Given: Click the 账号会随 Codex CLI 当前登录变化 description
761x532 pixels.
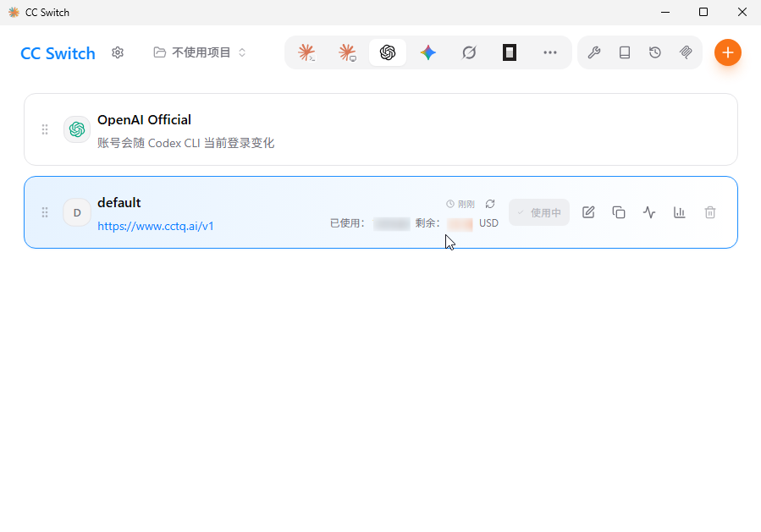Looking at the screenshot, I should (185, 143).
